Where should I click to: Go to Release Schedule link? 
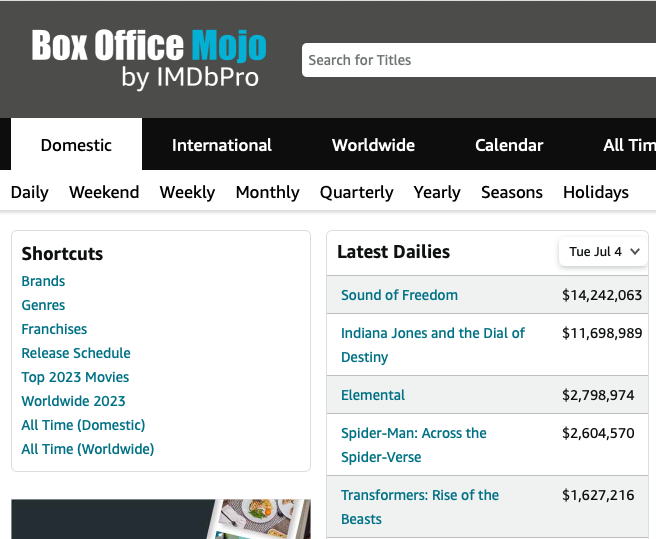[x=76, y=353]
